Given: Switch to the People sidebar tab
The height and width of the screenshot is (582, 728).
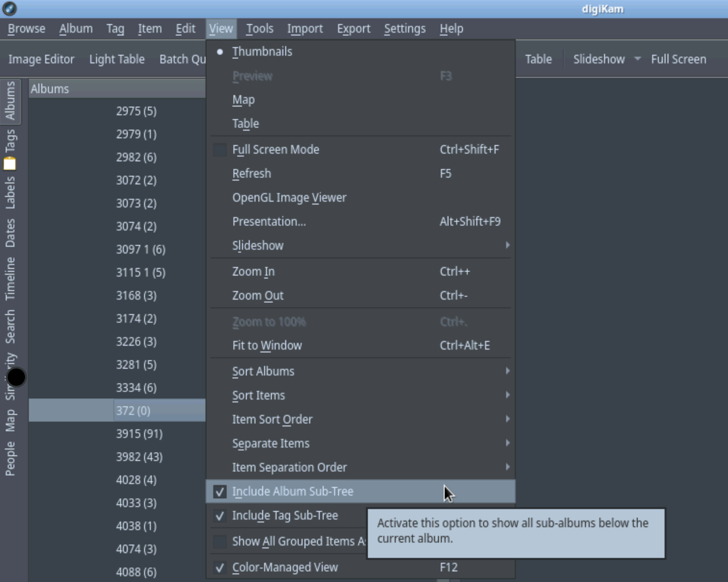Looking at the screenshot, I should coord(10,458).
